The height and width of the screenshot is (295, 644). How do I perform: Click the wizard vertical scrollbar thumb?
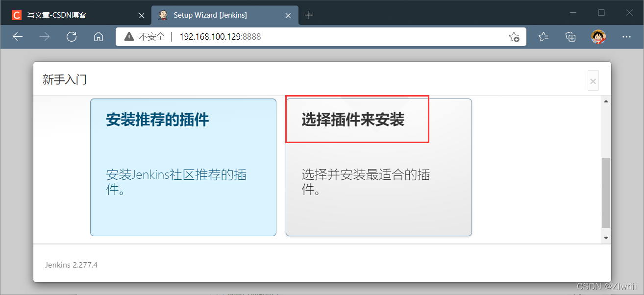(x=606, y=193)
